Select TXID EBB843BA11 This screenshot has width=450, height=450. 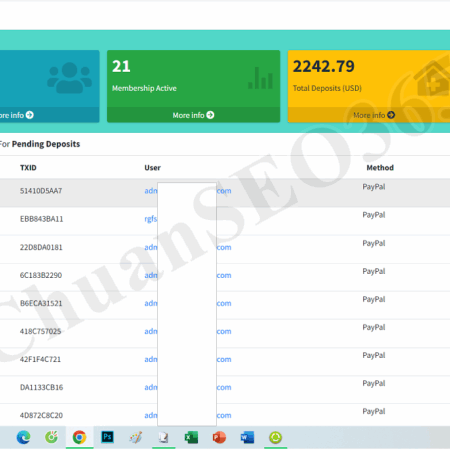(41, 219)
